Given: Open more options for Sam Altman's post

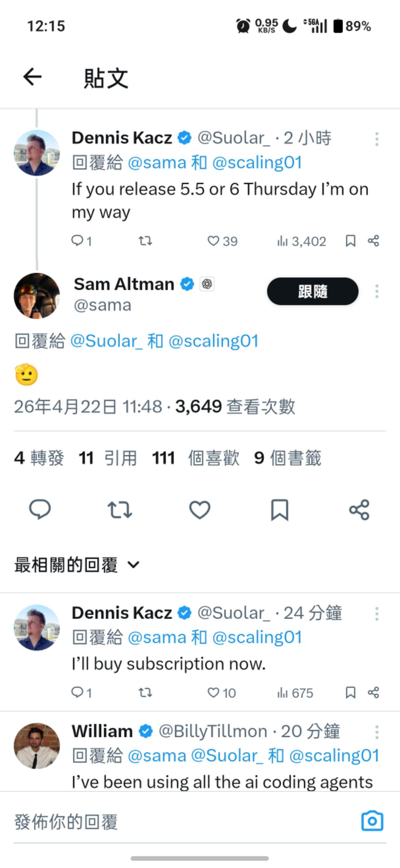Looking at the screenshot, I should click(377, 291).
